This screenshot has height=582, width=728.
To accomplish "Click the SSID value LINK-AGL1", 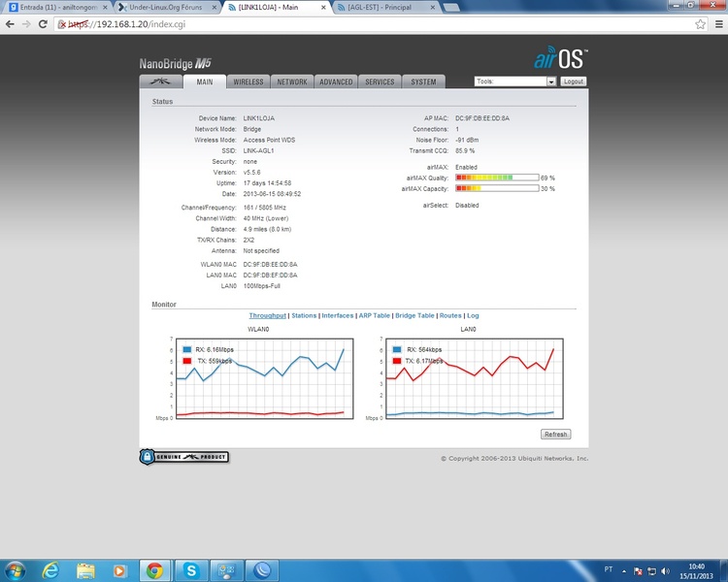I will pyautogui.click(x=258, y=151).
